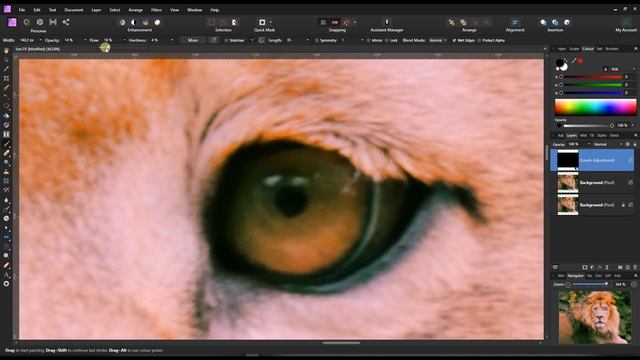This screenshot has height=360, width=640.
Task: Pick the colour picker eyedropper in Colour panel
Action: click(573, 61)
